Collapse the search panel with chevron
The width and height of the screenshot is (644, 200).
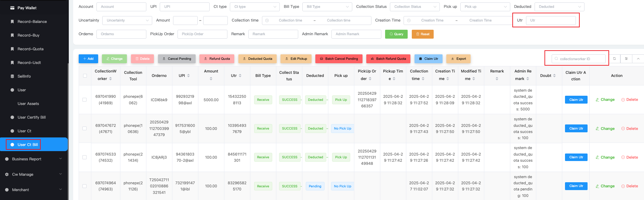(638, 59)
